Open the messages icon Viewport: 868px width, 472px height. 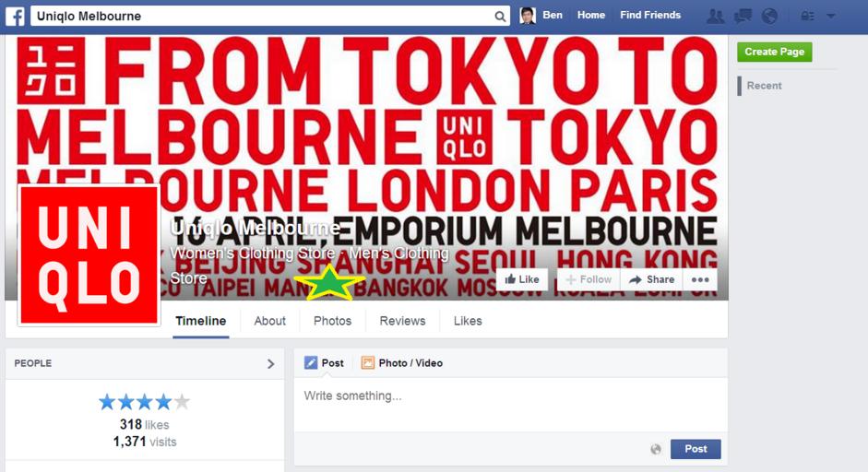tap(743, 16)
